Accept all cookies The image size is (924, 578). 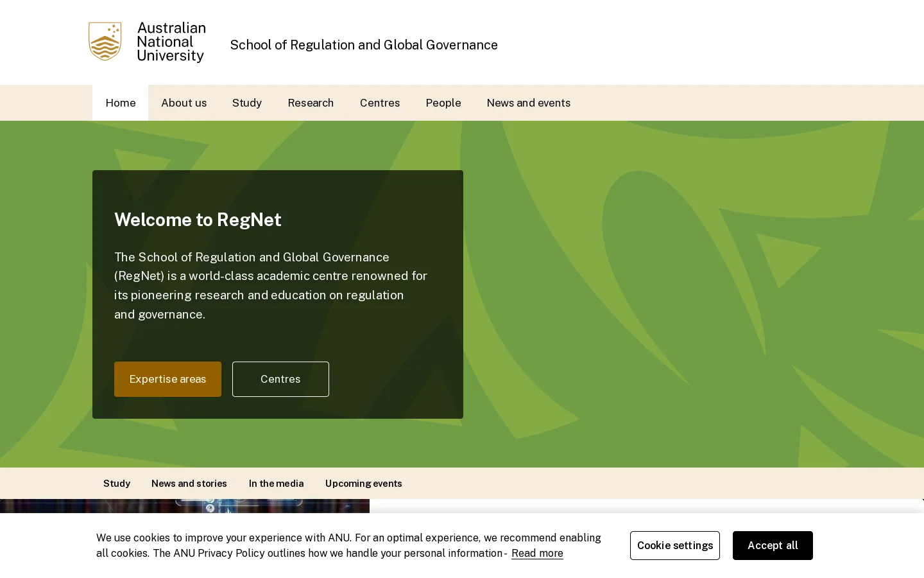pos(773,545)
